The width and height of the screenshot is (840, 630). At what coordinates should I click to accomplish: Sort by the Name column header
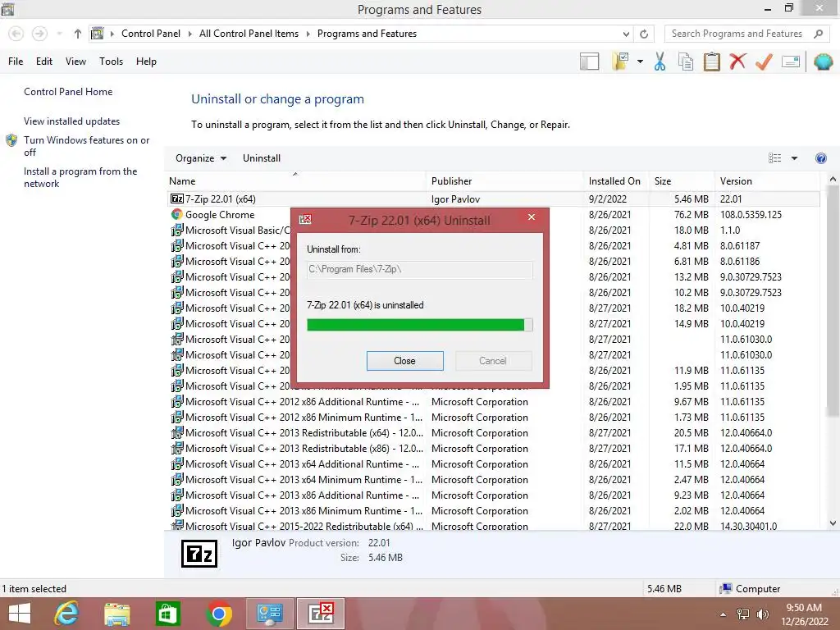[x=295, y=181]
